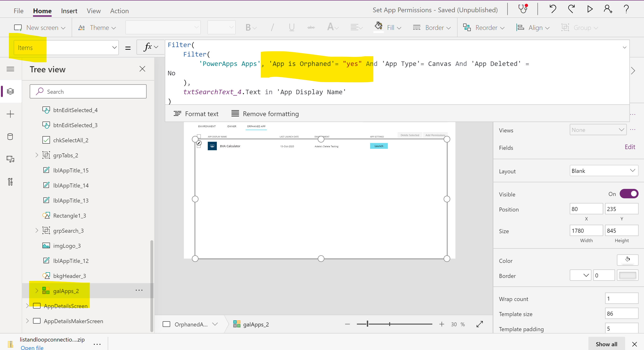Image resolution: width=644 pixels, height=350 pixels.
Task: Open the App checker stethoscope icon
Action: point(523,9)
